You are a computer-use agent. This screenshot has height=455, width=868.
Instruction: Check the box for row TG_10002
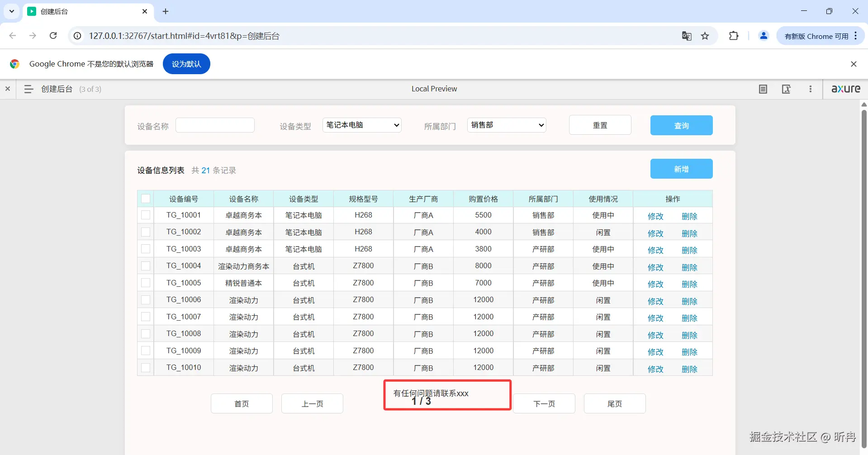pos(146,232)
